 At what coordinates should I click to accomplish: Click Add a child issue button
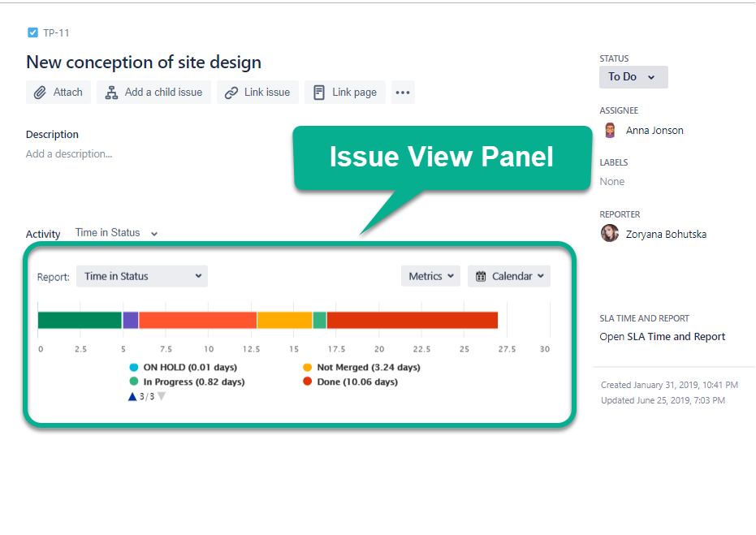click(x=153, y=92)
